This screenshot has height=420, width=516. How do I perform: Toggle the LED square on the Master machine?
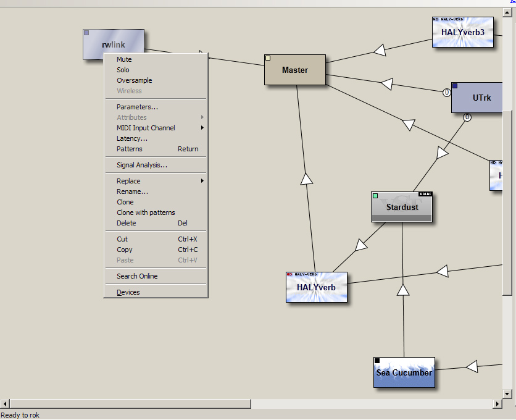[x=268, y=59]
